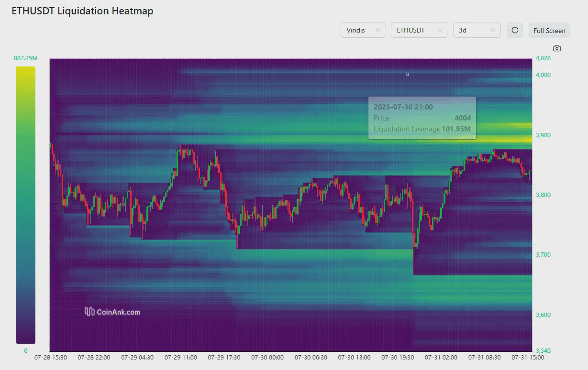
Task: Click the 4,028 price axis label
Action: 543,58
